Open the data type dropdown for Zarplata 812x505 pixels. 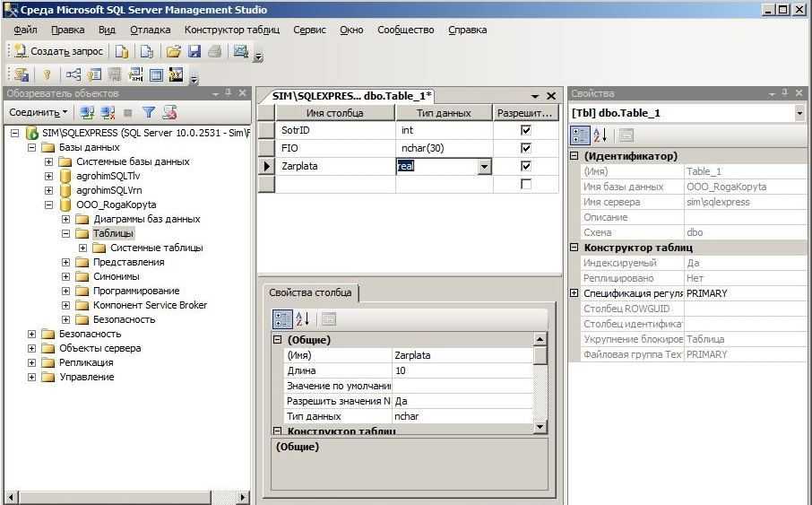[x=484, y=167]
